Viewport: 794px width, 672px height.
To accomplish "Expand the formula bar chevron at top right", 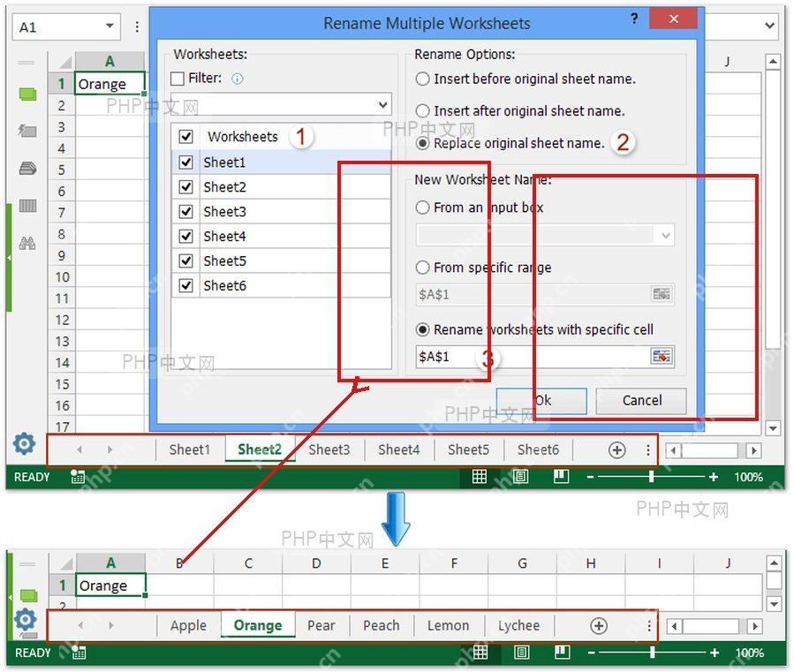I will [x=769, y=26].
